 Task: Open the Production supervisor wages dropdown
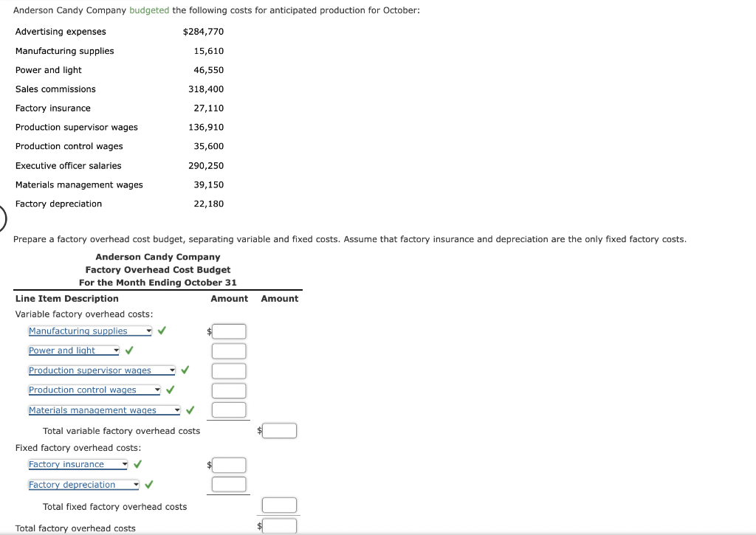click(x=102, y=370)
